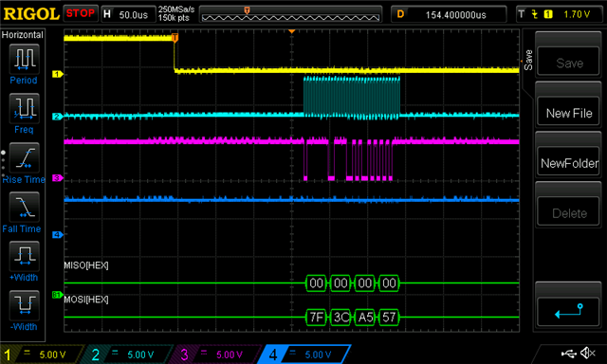Select the channel 2 tab
Image resolution: width=607 pixels, height=364 pixels.
[x=128, y=355]
